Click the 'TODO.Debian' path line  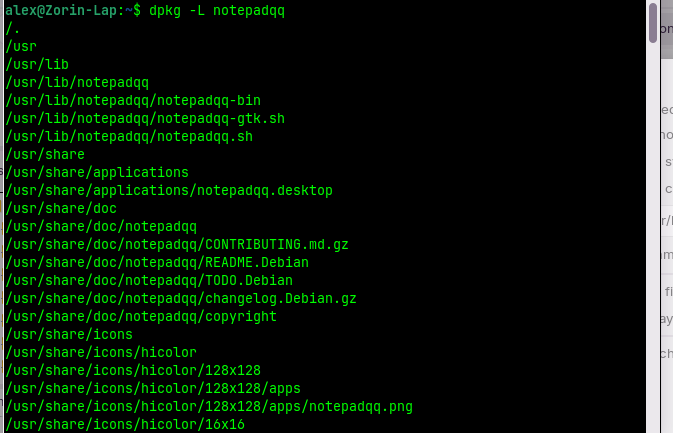149,281
